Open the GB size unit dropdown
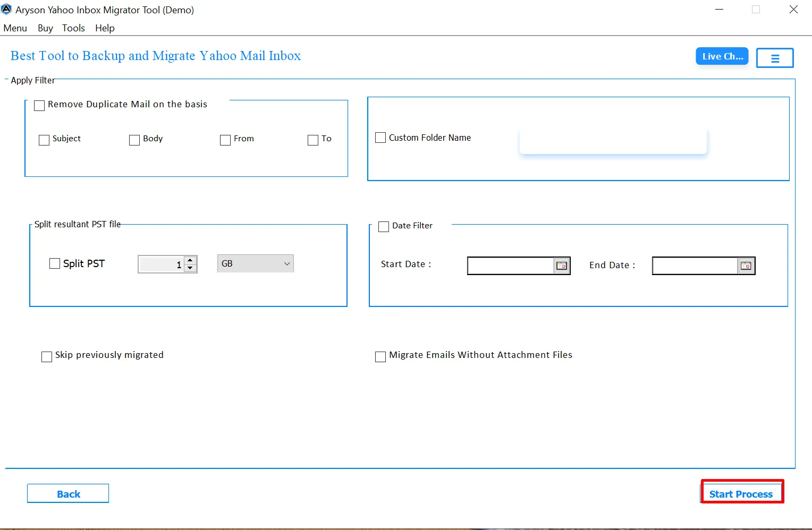The width and height of the screenshot is (812, 530). point(256,263)
